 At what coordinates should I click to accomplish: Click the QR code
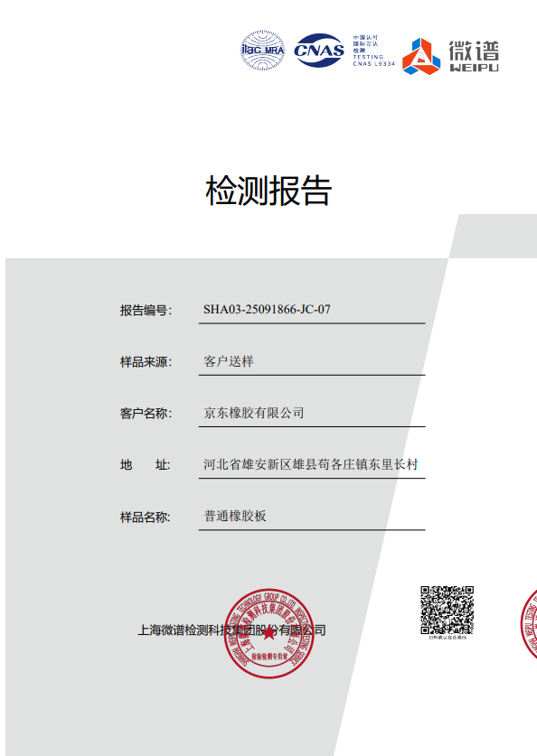447,610
